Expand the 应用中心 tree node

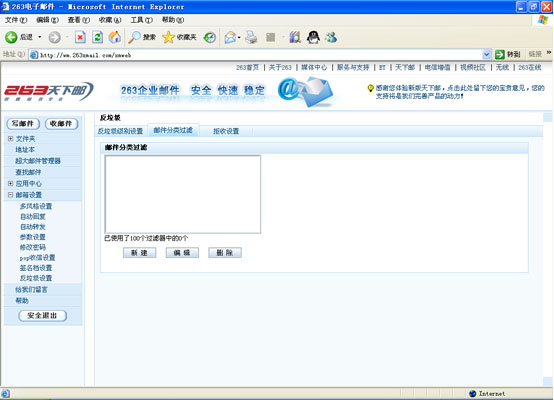click(10, 184)
